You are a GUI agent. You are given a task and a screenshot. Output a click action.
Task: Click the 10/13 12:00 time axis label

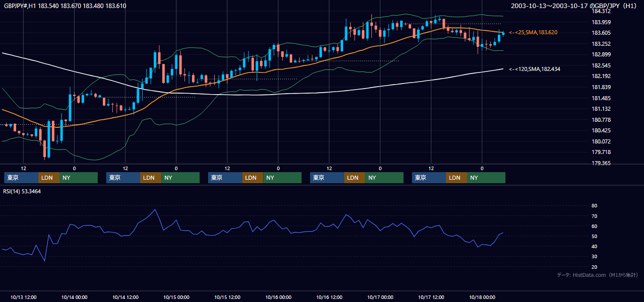pyautogui.click(x=23, y=297)
